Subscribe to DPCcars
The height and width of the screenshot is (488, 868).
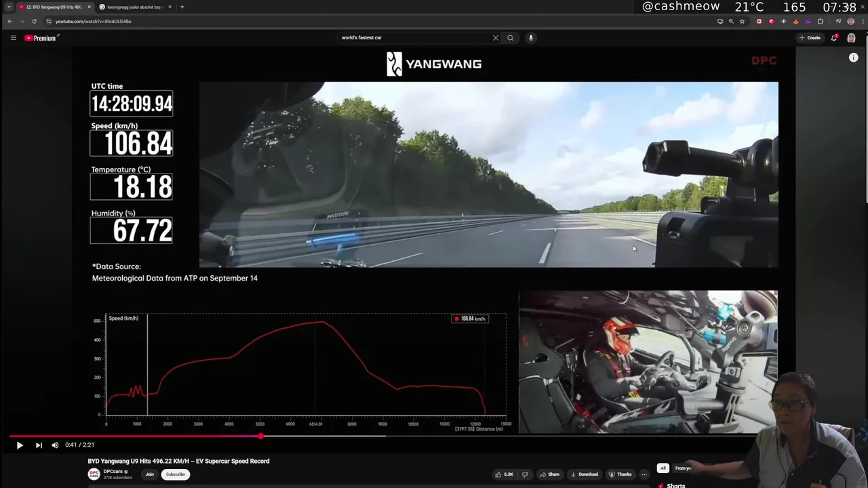(x=176, y=474)
